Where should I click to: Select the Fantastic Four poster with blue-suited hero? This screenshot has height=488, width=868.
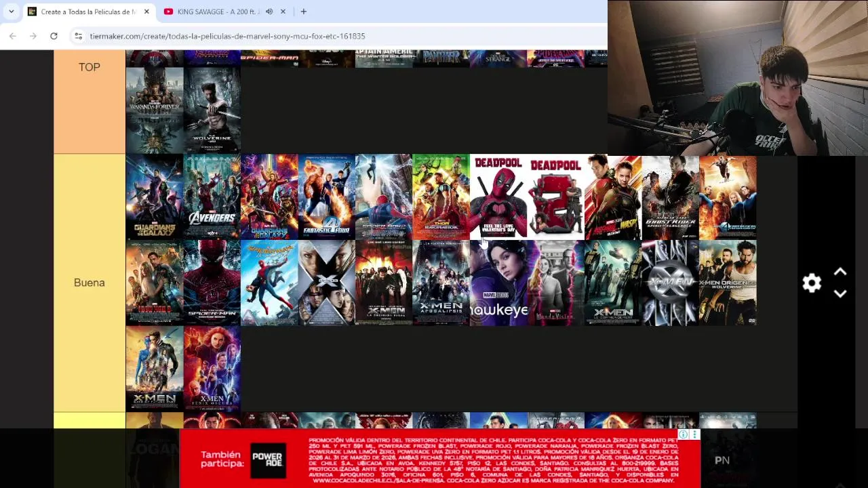[326, 197]
